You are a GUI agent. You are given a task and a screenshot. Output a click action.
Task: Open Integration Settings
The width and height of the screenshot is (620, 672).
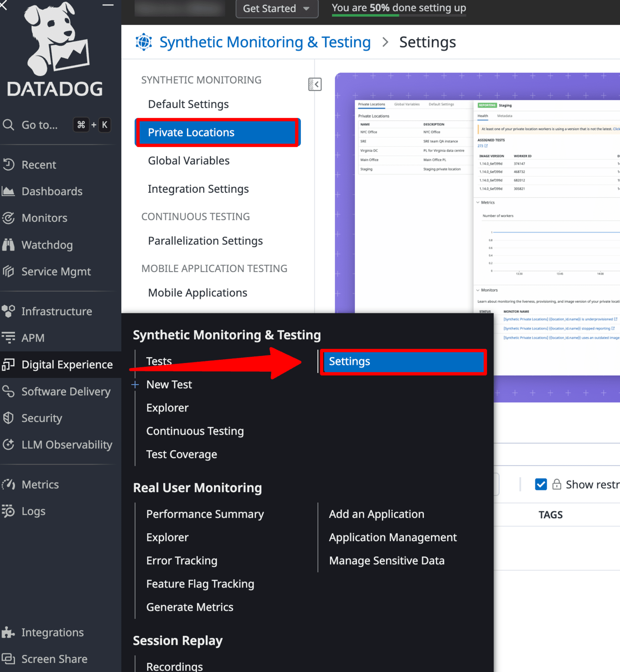tap(198, 189)
